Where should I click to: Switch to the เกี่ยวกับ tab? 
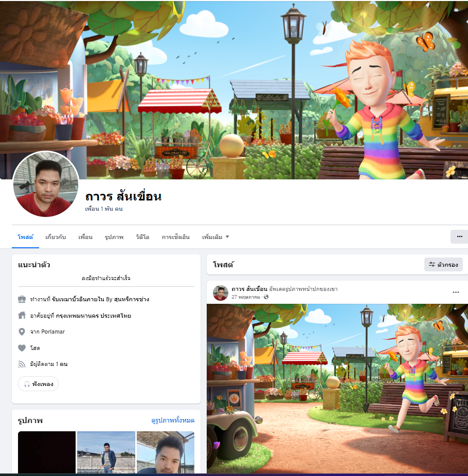click(x=56, y=237)
